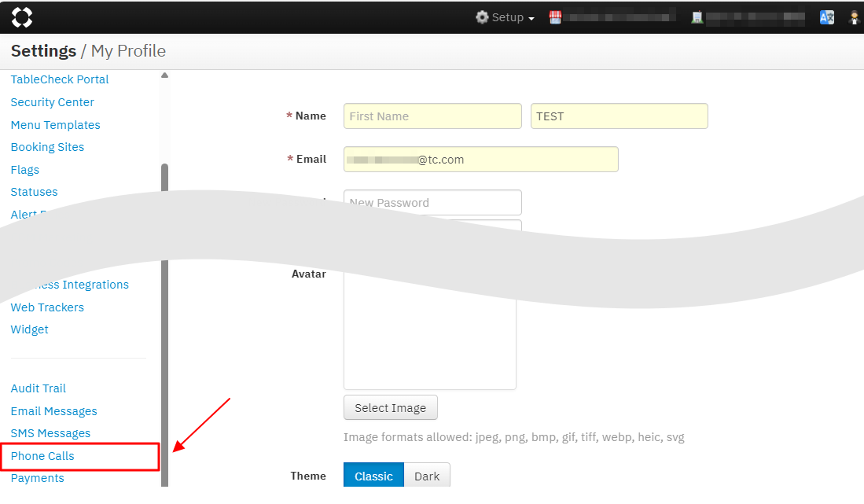This screenshot has width=864, height=504.
Task: Switch to the Dark theme
Action: (427, 476)
